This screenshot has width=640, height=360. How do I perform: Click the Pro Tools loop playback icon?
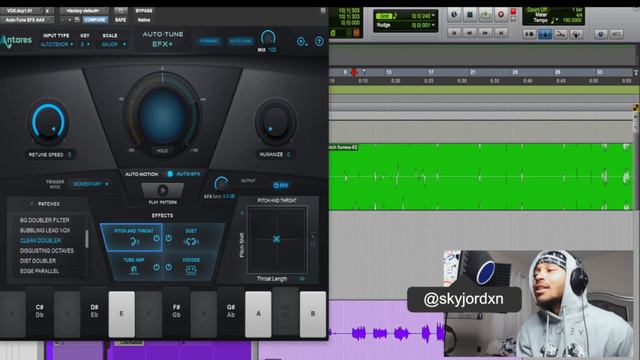485,15
